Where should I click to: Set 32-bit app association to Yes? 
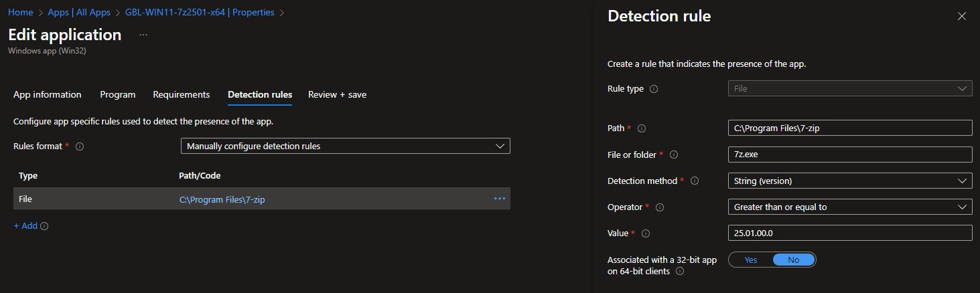[750, 260]
